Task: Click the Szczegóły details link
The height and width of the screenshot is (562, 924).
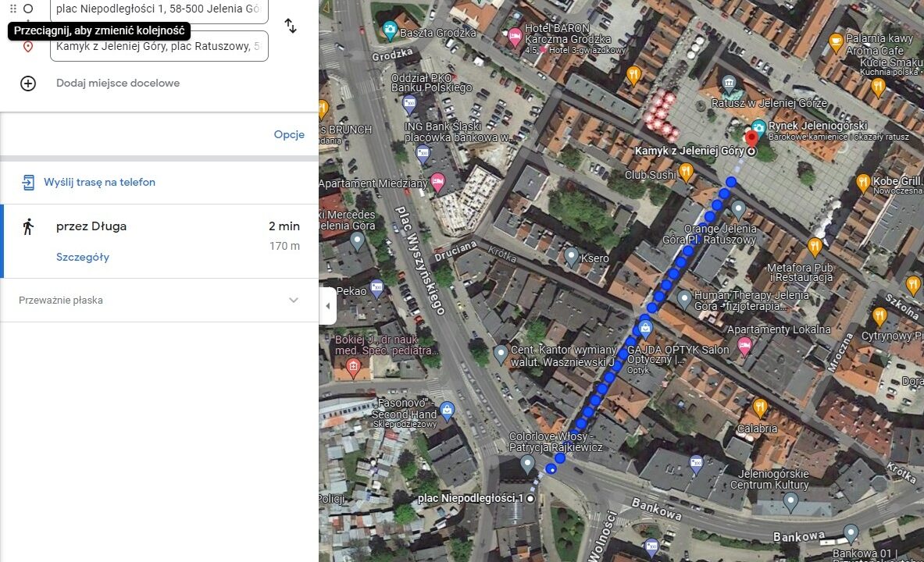Action: tap(83, 257)
